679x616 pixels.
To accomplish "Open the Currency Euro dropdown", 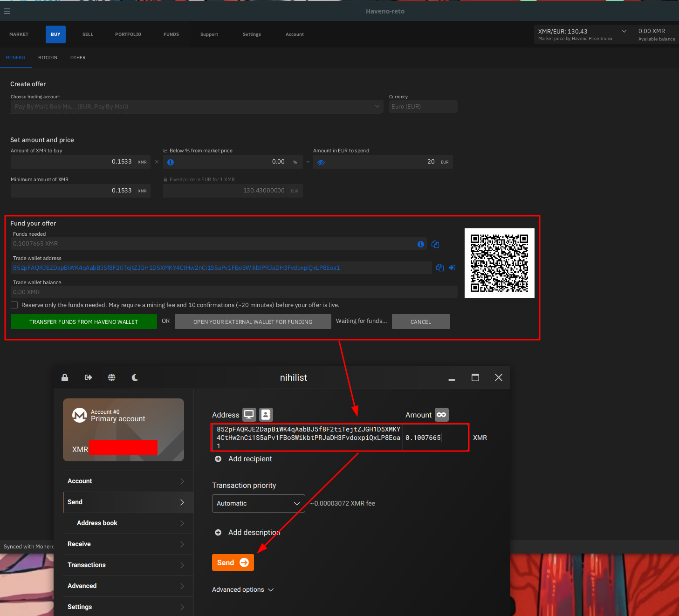I will click(x=423, y=106).
